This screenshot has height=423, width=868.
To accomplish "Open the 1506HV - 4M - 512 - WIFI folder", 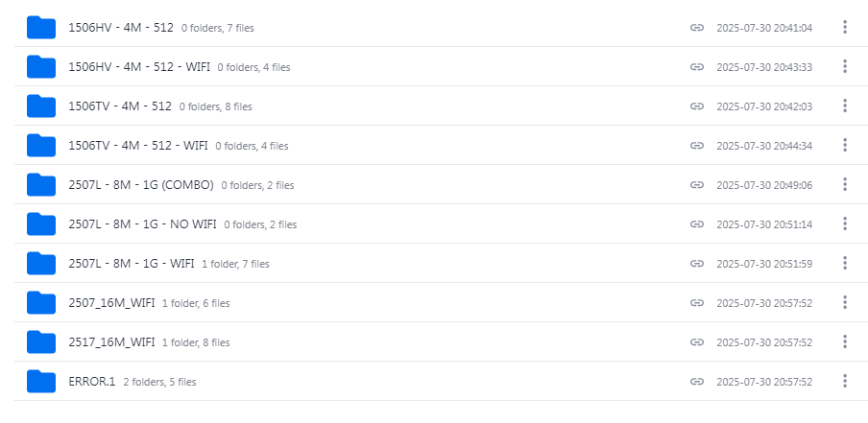I will point(138,67).
